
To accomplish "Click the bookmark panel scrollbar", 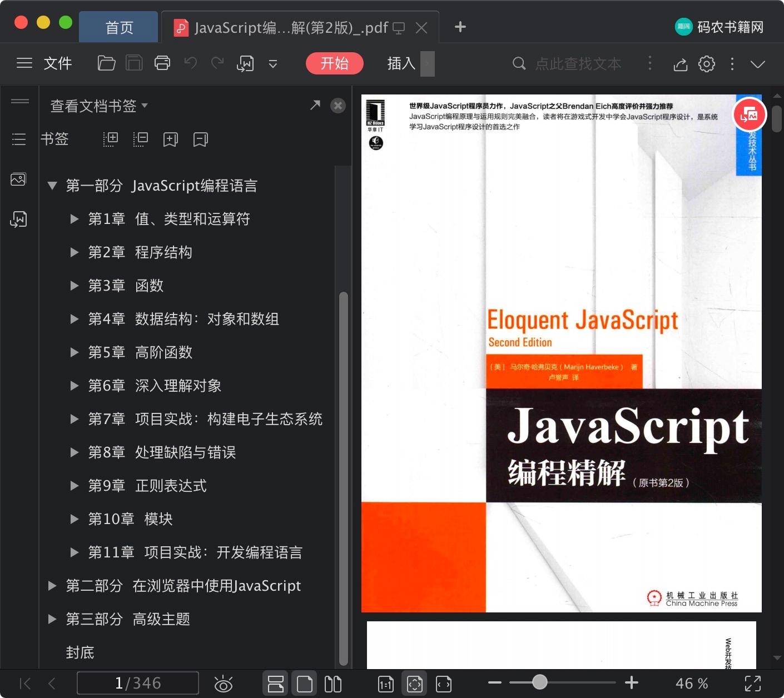I will pyautogui.click(x=344, y=478).
